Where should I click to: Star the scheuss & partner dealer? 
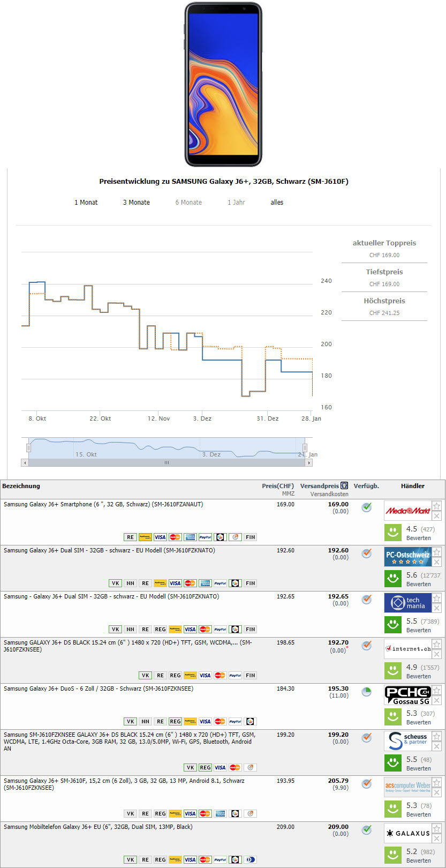[437, 736]
